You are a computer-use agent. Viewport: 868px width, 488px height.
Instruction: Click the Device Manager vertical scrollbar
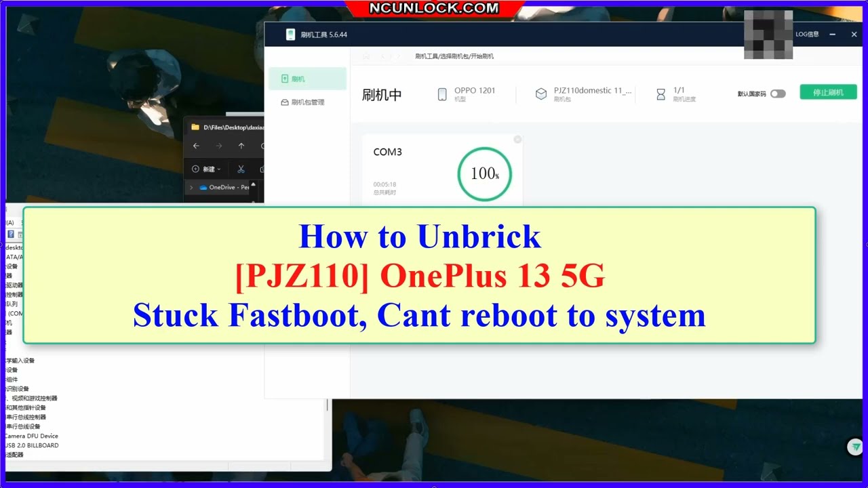[x=328, y=405]
